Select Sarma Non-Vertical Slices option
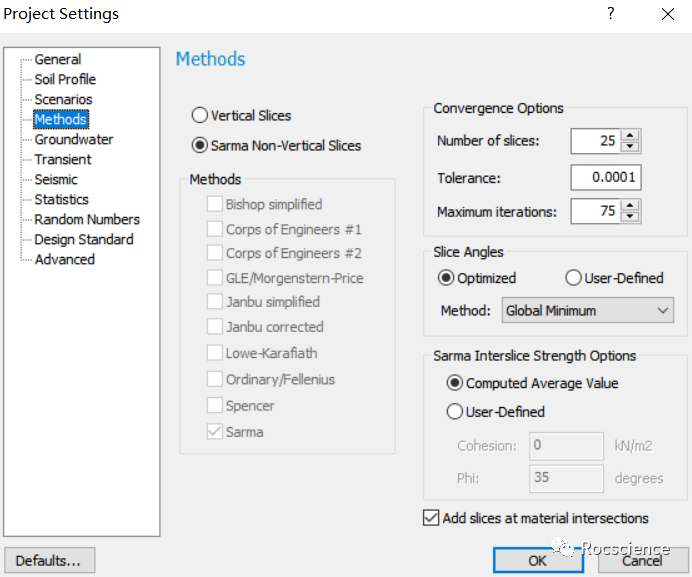This screenshot has height=577, width=692. pyautogui.click(x=200, y=146)
